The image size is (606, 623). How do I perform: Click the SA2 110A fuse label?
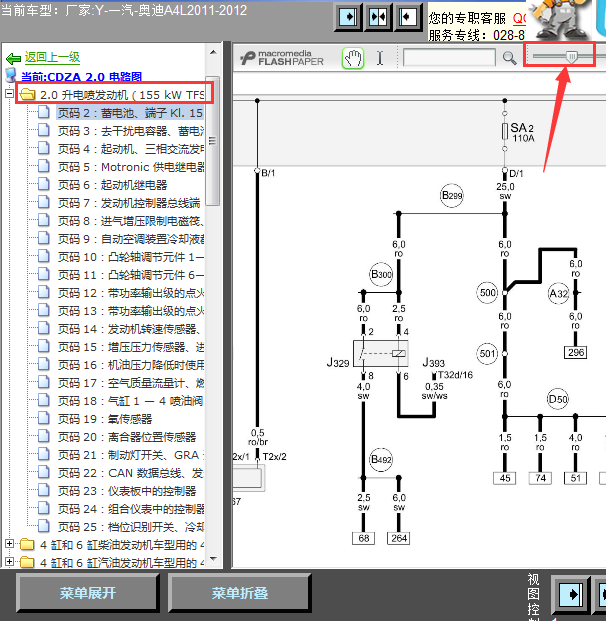click(522, 132)
